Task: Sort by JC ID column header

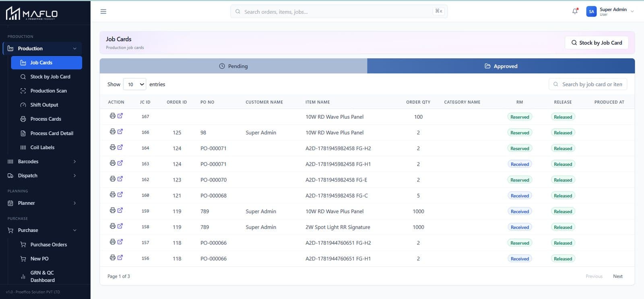Action: [x=145, y=102]
